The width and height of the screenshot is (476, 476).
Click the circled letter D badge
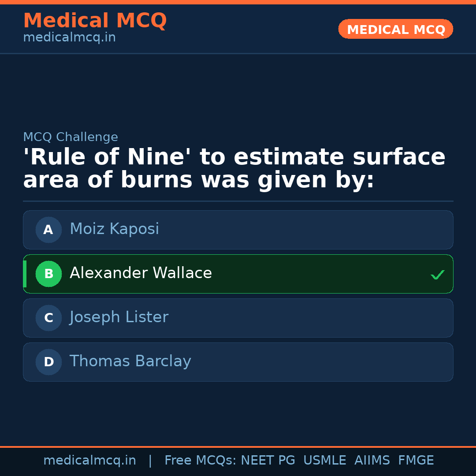pyautogui.click(x=48, y=362)
